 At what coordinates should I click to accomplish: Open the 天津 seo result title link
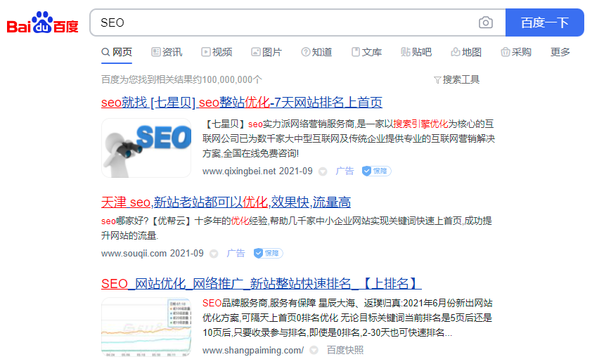click(226, 202)
